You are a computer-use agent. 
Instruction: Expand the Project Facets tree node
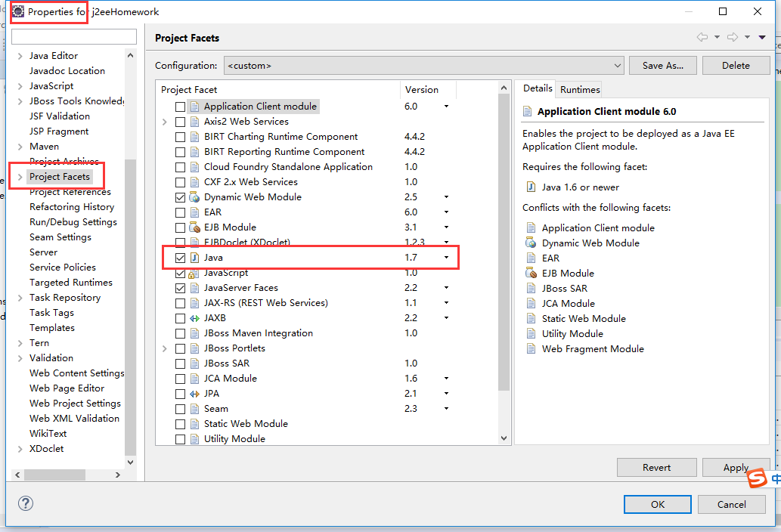coord(20,177)
